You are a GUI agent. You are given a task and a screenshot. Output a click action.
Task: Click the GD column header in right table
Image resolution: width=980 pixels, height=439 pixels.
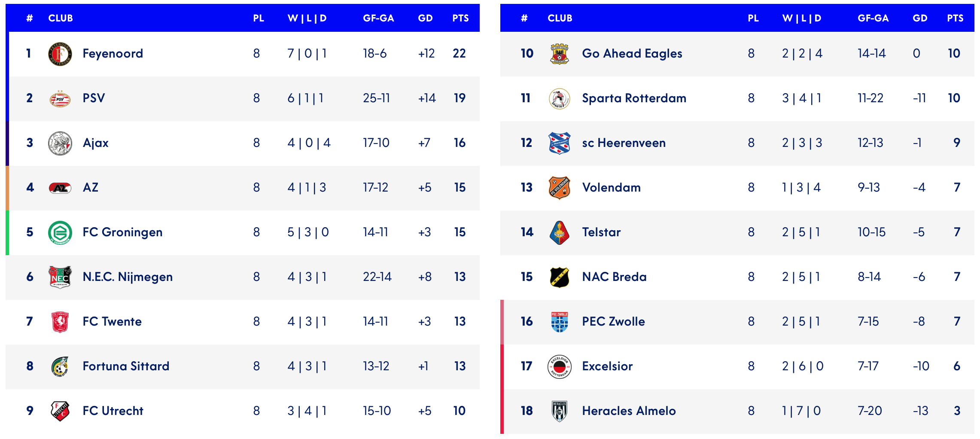(x=920, y=18)
